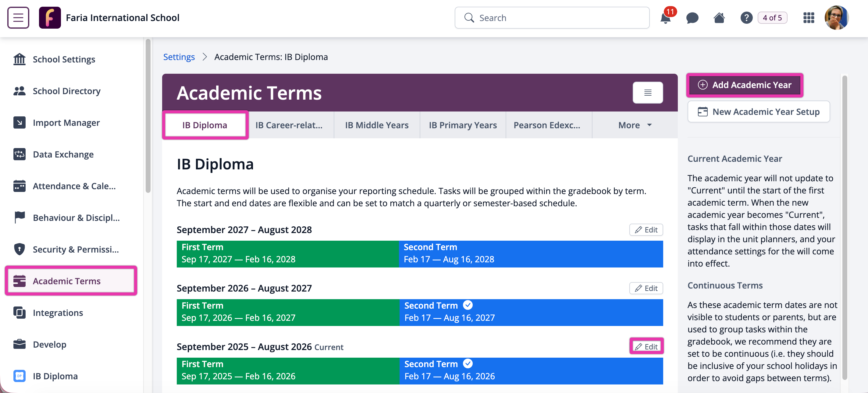Click the Current Academic Year heading
This screenshot has width=868, height=393.
point(735,159)
